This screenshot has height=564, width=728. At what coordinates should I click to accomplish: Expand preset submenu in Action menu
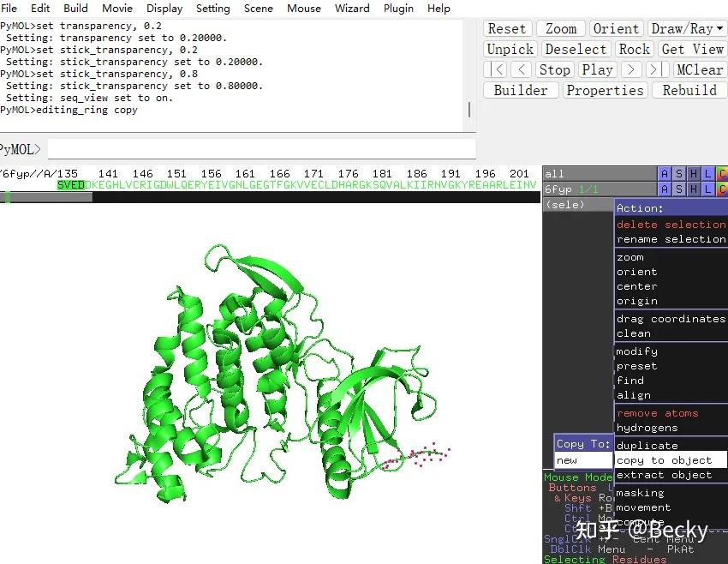tap(671, 366)
